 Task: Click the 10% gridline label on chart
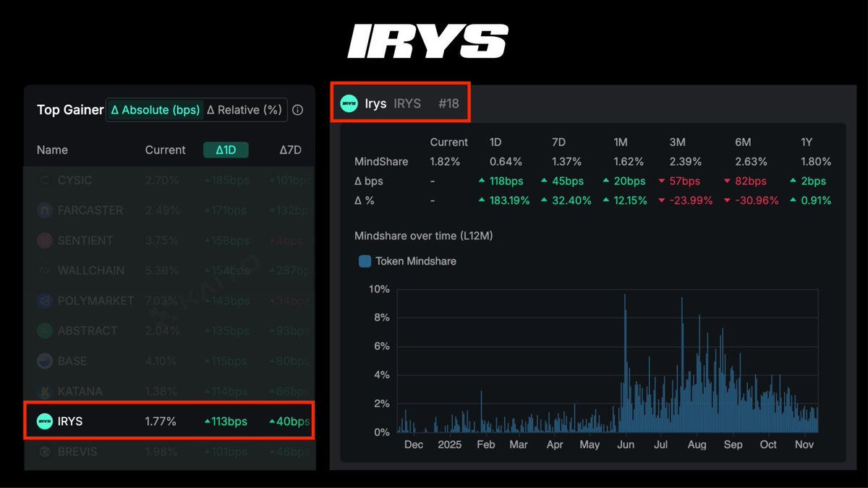click(379, 289)
